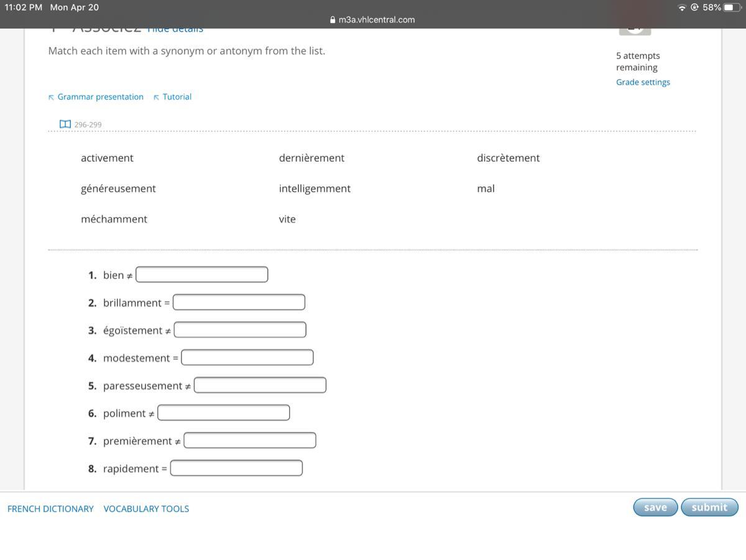Screen dimensions: 746x560
Task: Select the word activement in the list
Action: click(x=107, y=158)
